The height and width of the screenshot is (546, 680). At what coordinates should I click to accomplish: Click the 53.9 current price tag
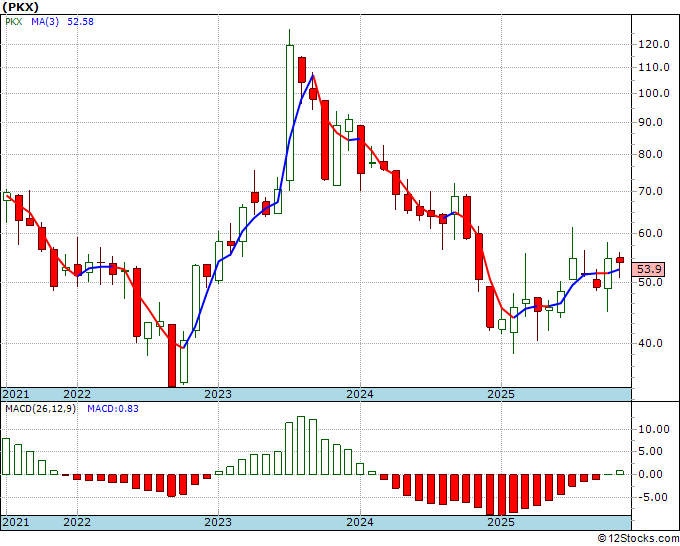649,269
